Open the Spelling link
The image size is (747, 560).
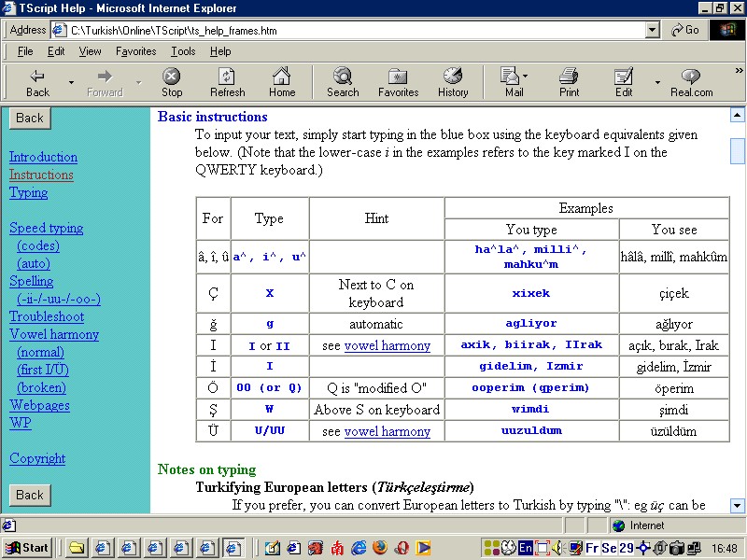point(32,282)
